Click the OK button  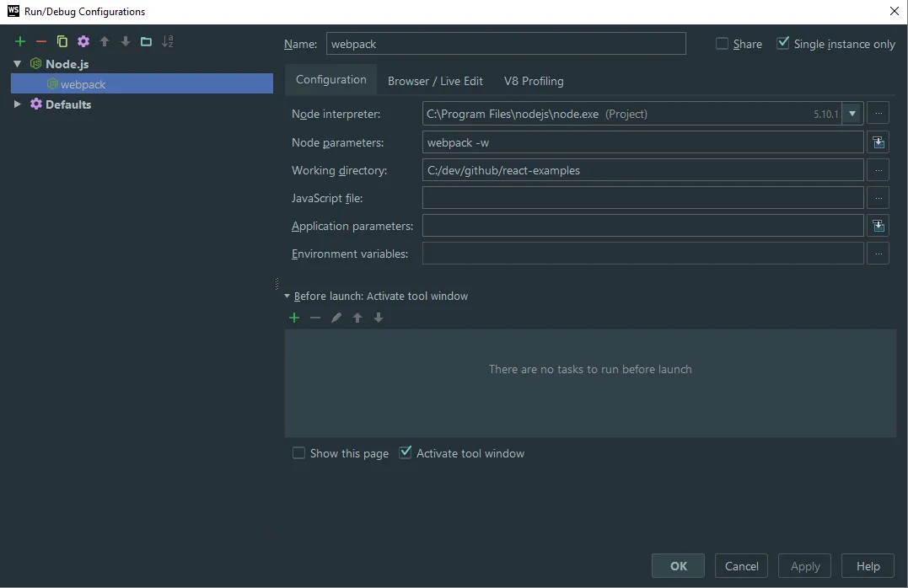coord(678,566)
